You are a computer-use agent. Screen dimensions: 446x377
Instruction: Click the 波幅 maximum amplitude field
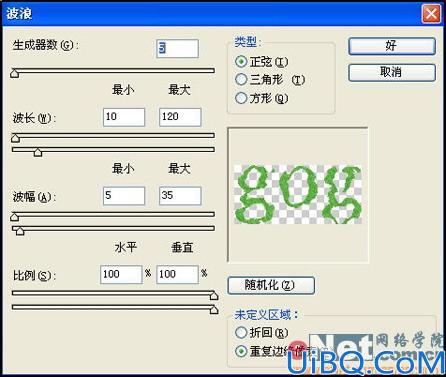point(180,196)
